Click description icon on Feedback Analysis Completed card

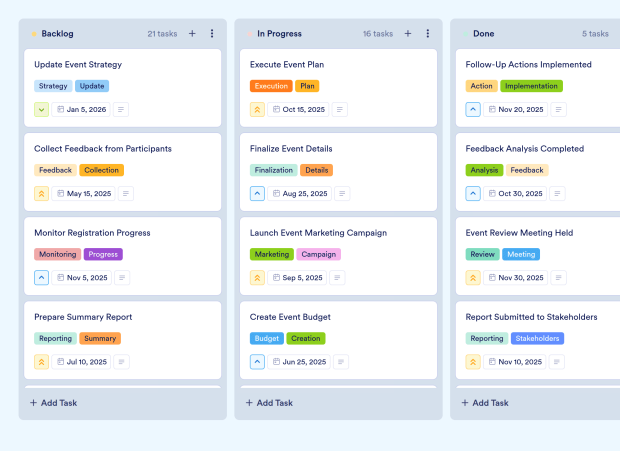555,194
